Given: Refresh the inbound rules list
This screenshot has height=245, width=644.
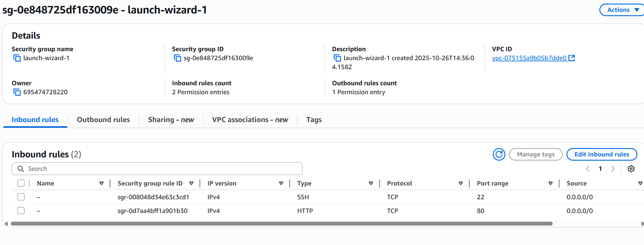Looking at the screenshot, I should point(499,154).
